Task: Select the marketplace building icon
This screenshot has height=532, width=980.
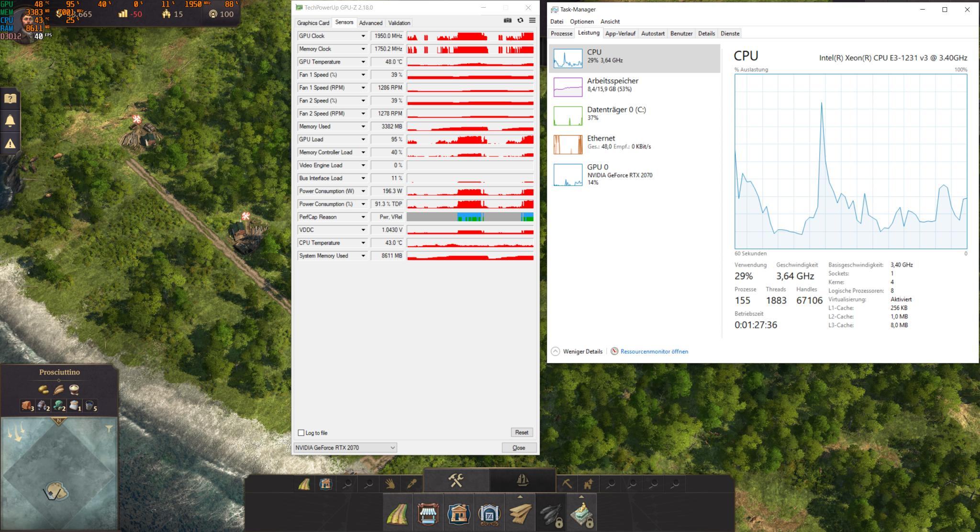Action: (x=428, y=514)
